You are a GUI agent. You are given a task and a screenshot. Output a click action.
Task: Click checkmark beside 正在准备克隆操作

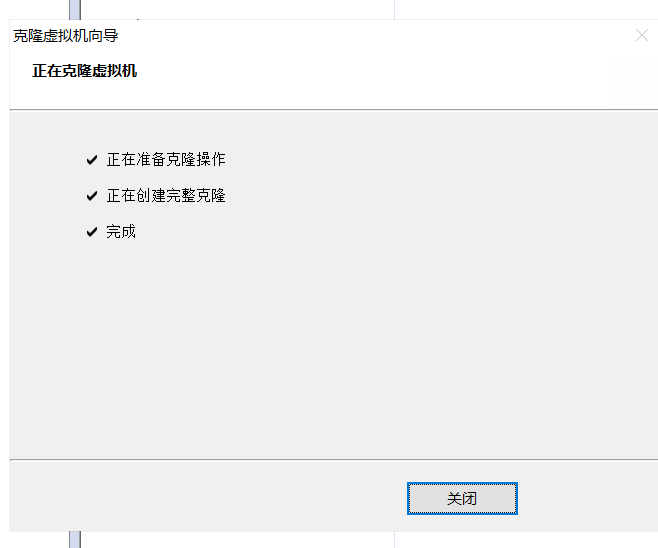pos(92,160)
